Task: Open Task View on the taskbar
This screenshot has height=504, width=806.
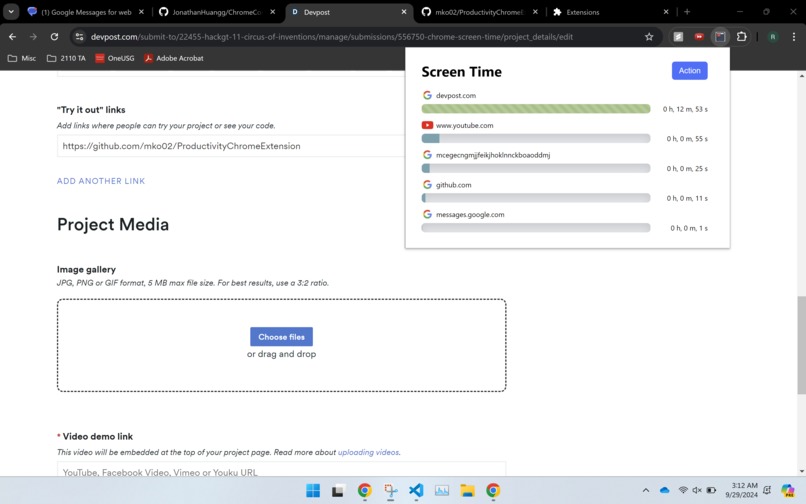Action: point(338,491)
